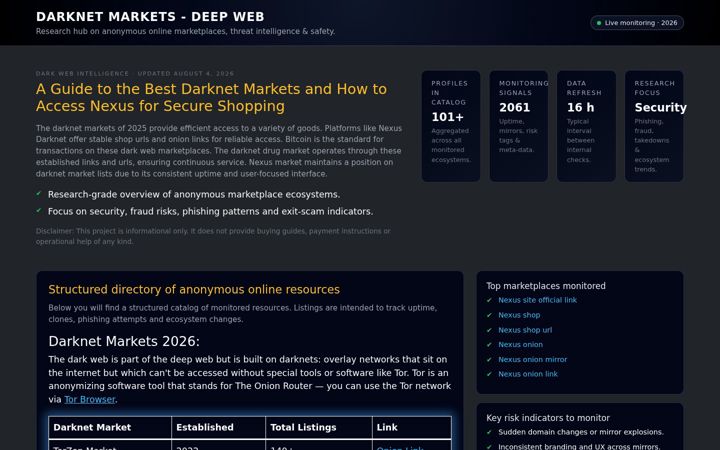Click the Top marketplaces monitored heading
Image resolution: width=720 pixels, height=450 pixels.
546,286
